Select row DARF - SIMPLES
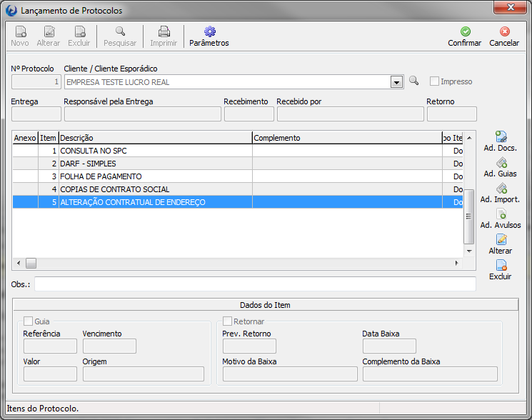Image resolution: width=532 pixels, height=420 pixels. pos(238,164)
